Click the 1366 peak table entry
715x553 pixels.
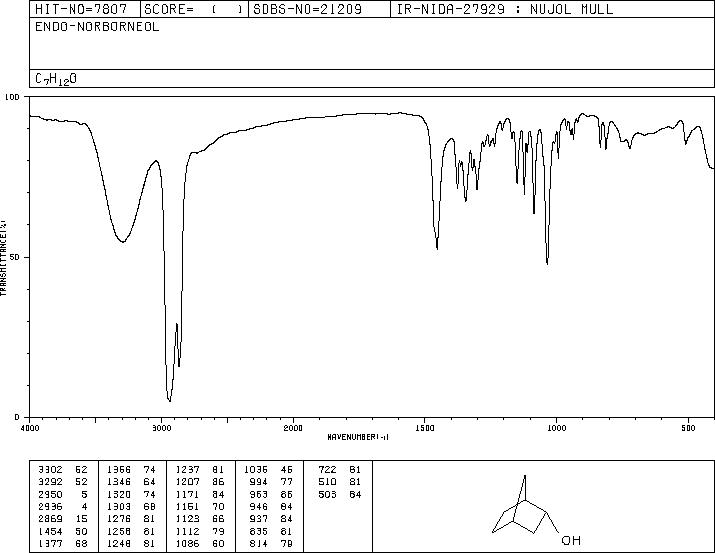[x=131, y=470]
